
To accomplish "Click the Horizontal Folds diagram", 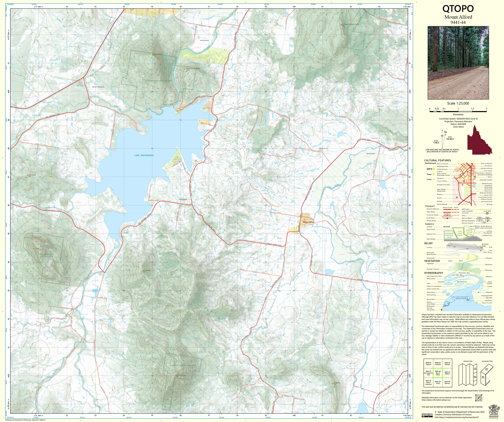I will tap(487, 375).
